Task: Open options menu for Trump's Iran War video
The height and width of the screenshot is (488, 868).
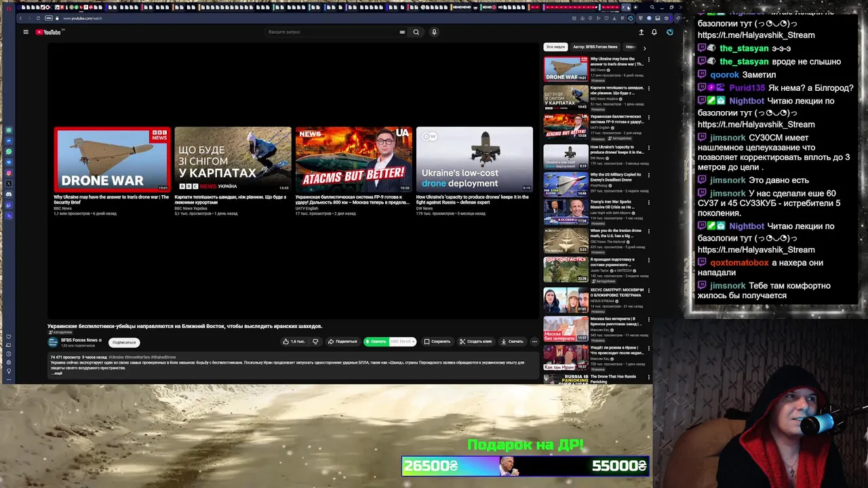Action: 648,202
